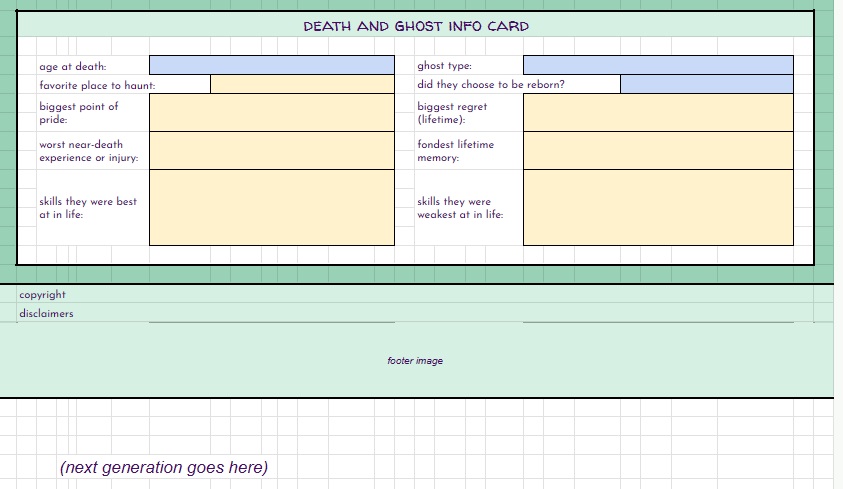Select blue field for reborn choice

point(706,85)
